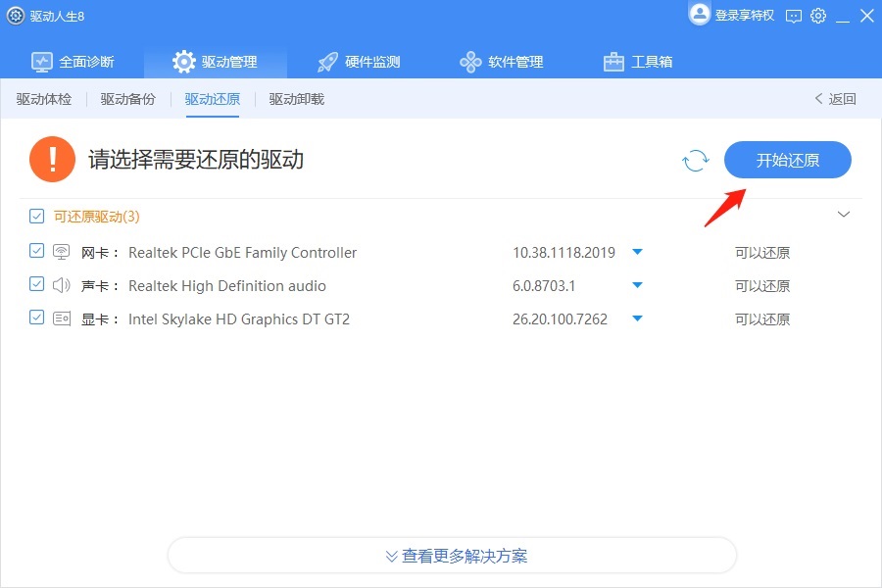The width and height of the screenshot is (882, 588).
Task: Open the message notification icon
Action: pyautogui.click(x=793, y=16)
